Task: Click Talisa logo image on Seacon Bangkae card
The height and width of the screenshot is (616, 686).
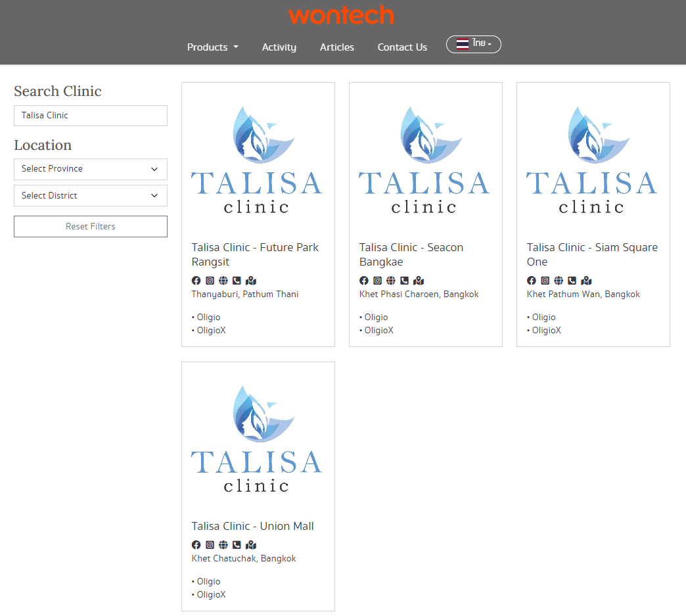Action: pyautogui.click(x=424, y=160)
